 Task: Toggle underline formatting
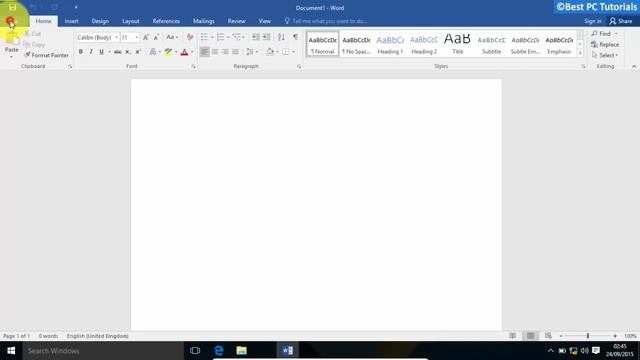point(101,52)
